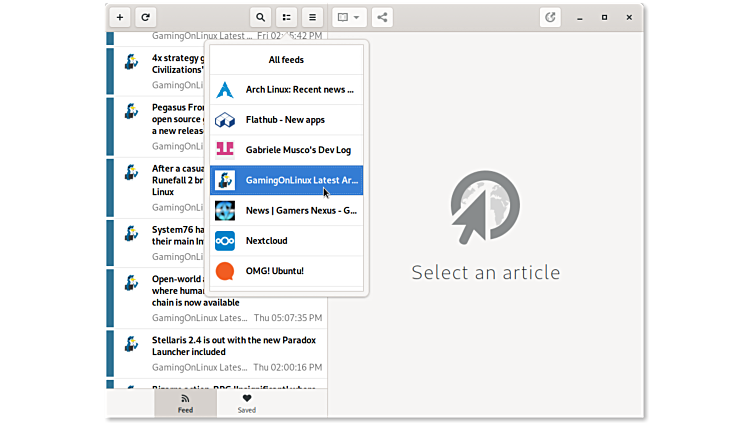
Task: Share the article via share icon
Action: pyautogui.click(x=384, y=17)
